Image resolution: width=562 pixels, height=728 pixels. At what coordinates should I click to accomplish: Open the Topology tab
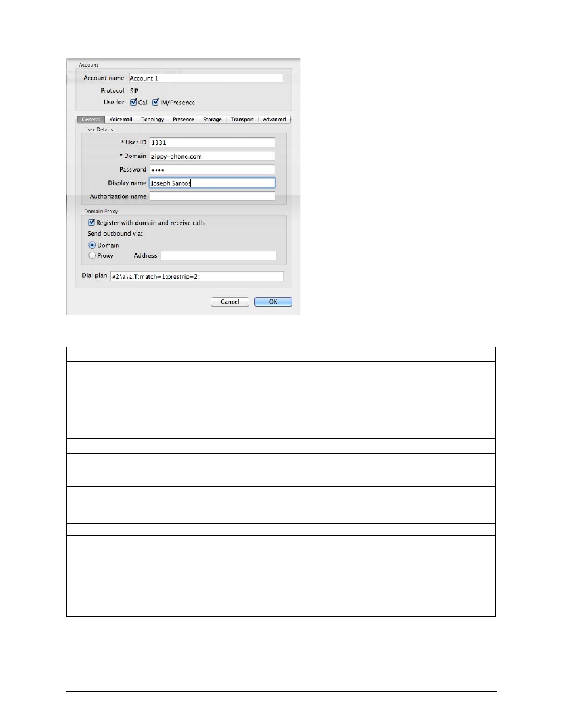pos(153,119)
